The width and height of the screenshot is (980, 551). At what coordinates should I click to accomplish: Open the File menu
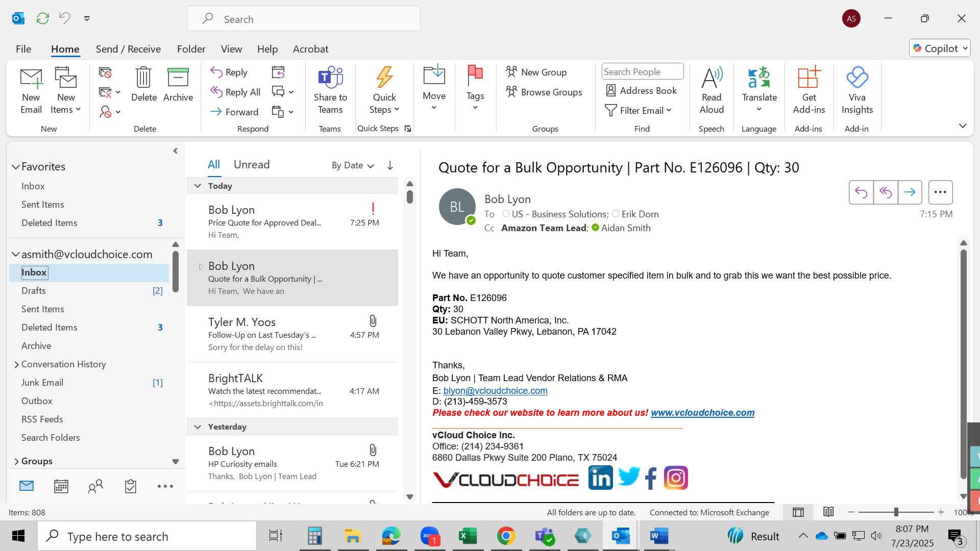[x=23, y=49]
